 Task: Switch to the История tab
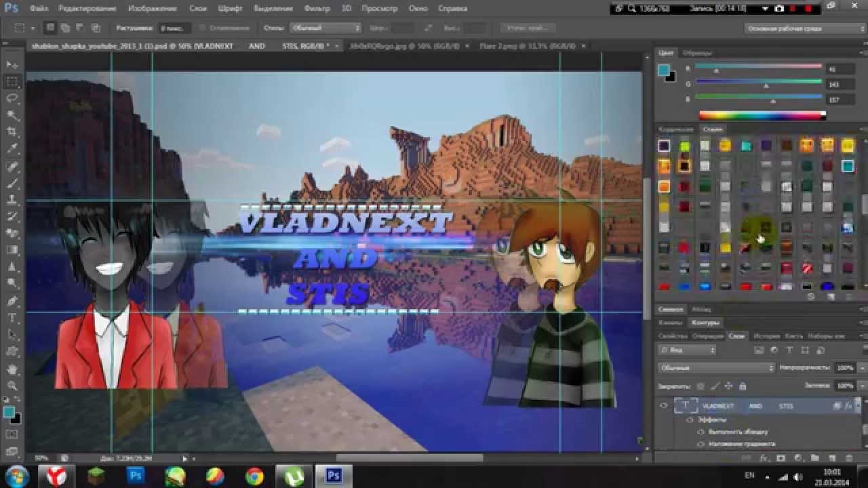pyautogui.click(x=767, y=336)
